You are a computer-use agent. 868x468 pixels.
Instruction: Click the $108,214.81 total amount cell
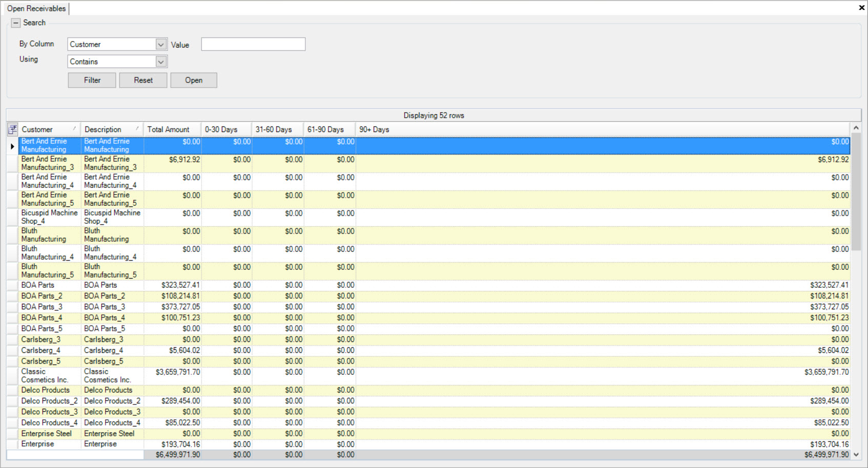tap(173, 296)
